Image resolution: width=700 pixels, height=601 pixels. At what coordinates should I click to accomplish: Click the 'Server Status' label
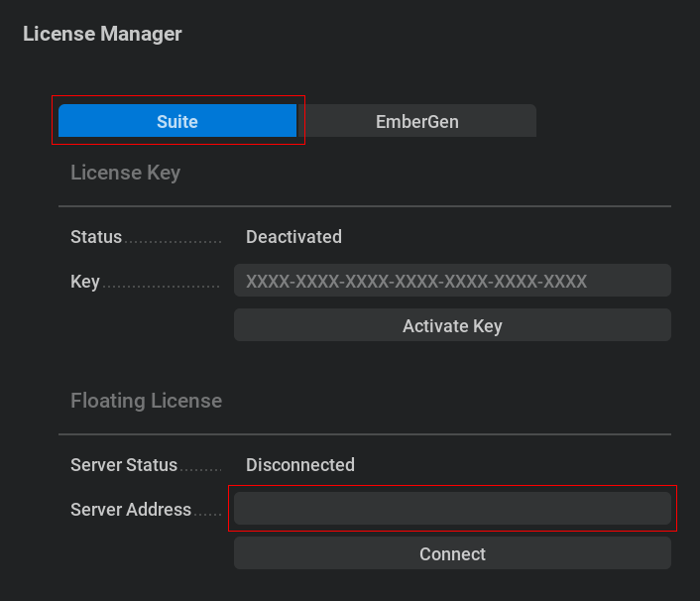tap(124, 465)
